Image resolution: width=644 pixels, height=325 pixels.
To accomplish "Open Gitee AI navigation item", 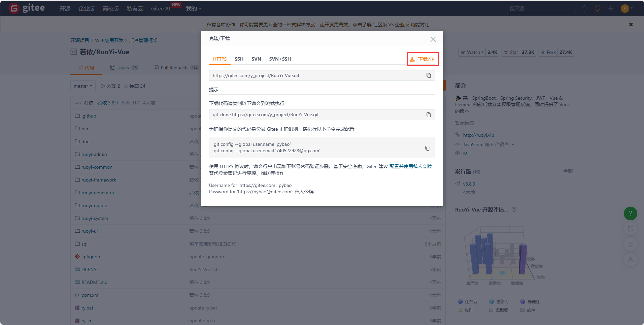I will tap(160, 8).
